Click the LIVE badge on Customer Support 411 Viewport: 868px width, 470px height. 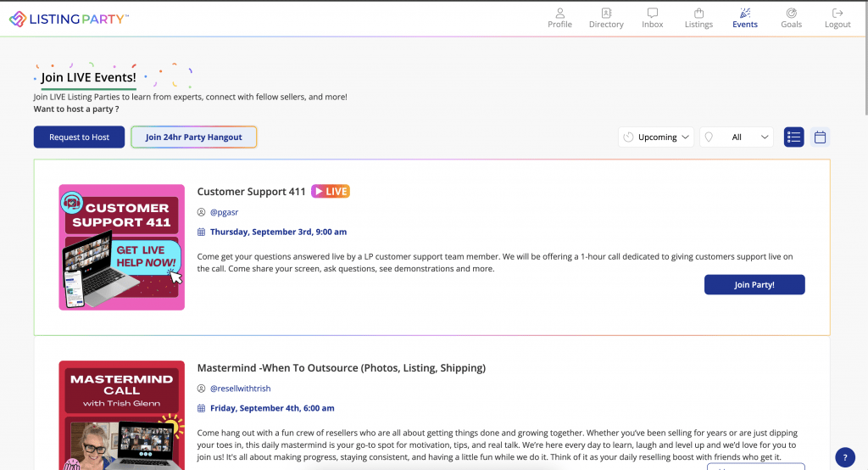tap(331, 191)
